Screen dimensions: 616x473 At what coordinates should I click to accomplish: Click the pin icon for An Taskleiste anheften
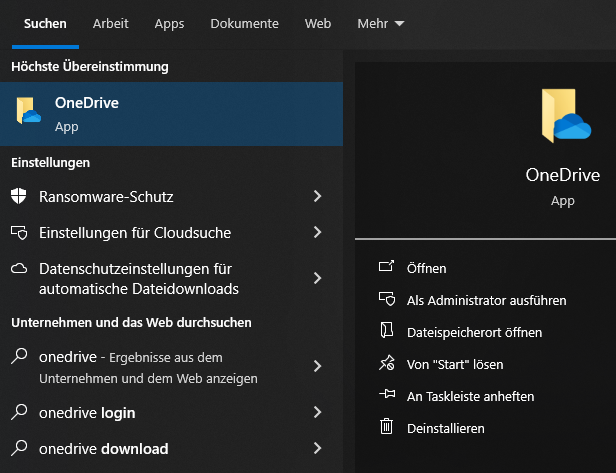pos(387,394)
